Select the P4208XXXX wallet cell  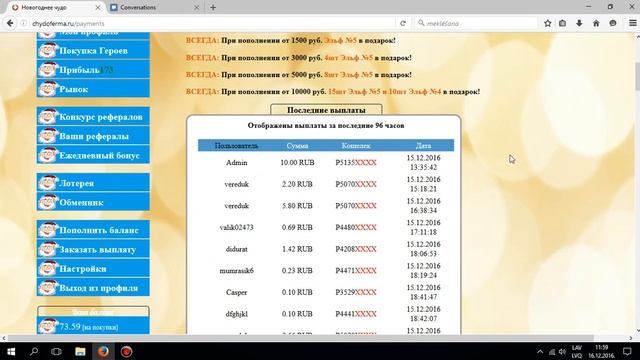(356, 249)
